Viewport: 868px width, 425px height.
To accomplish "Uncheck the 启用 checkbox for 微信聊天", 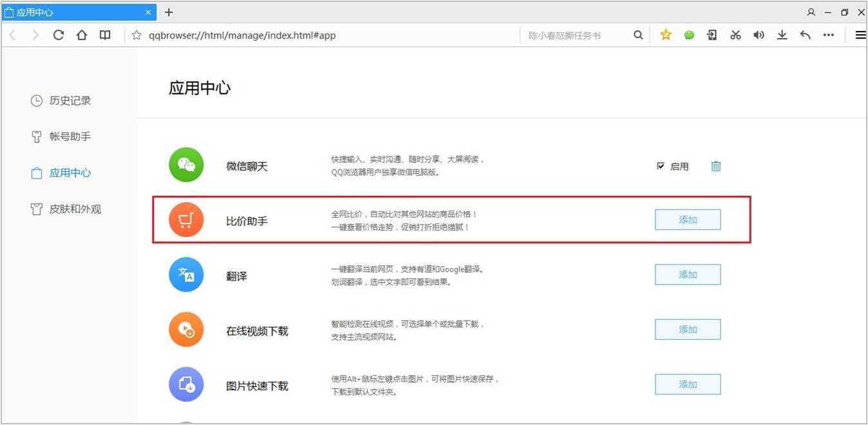I will point(661,166).
